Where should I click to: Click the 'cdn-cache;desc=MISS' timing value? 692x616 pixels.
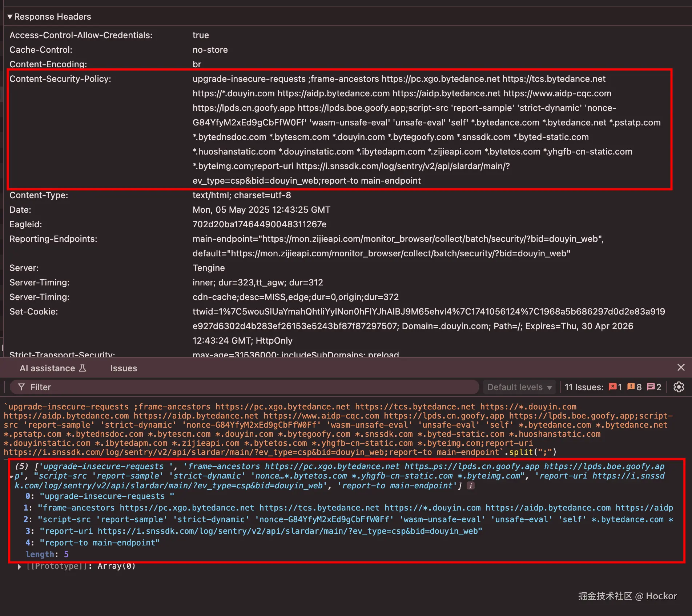coord(295,297)
